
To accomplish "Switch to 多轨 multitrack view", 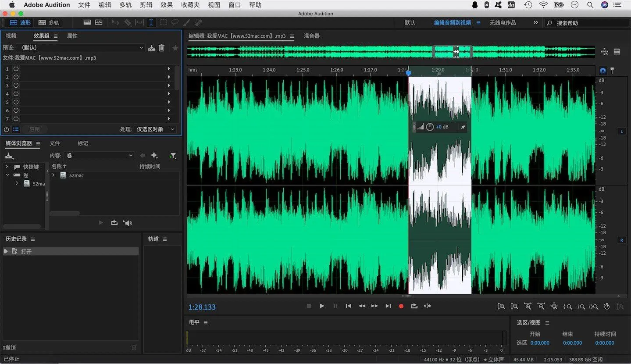I will point(49,22).
